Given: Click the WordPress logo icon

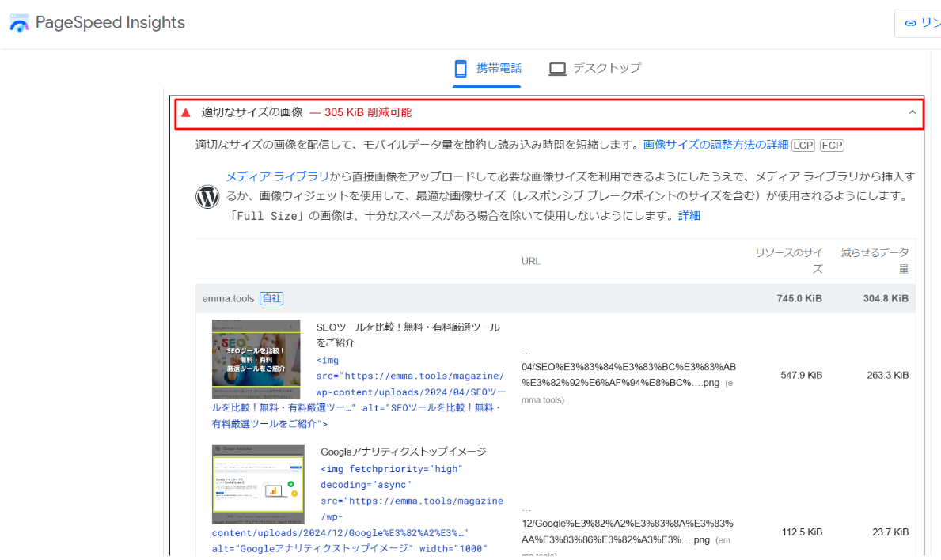Looking at the screenshot, I should 207,196.
